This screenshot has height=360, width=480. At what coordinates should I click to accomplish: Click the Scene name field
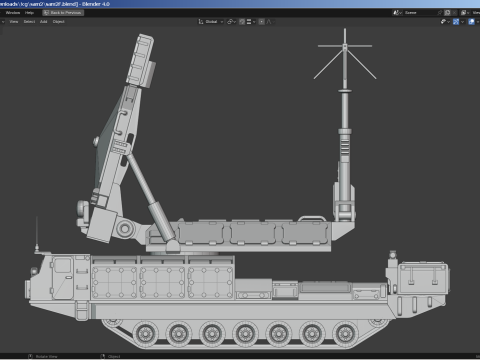pos(420,13)
